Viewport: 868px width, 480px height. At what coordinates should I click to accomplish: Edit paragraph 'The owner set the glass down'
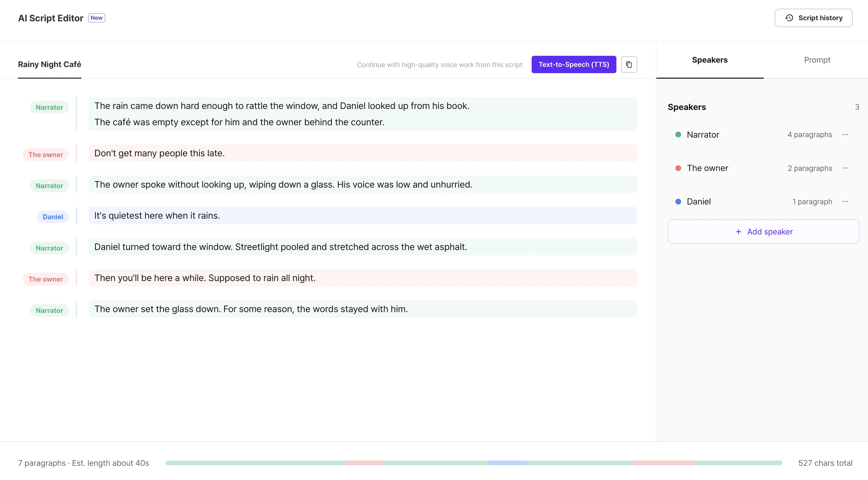point(363,309)
